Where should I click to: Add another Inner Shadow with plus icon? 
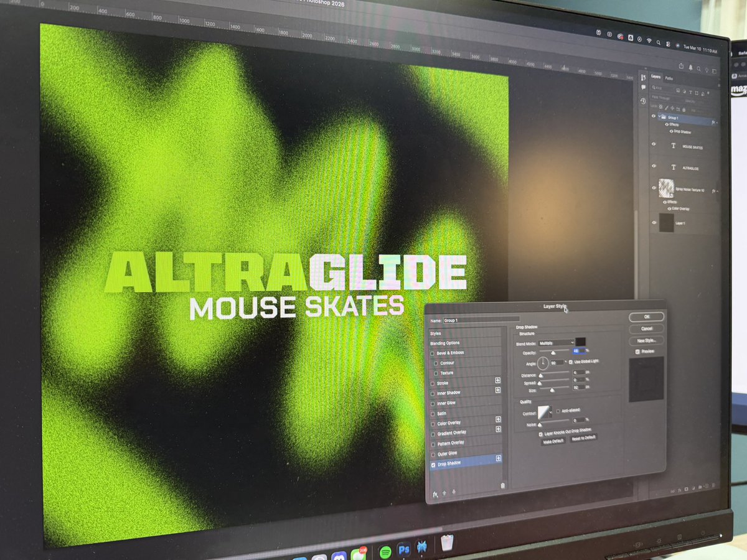coord(498,390)
